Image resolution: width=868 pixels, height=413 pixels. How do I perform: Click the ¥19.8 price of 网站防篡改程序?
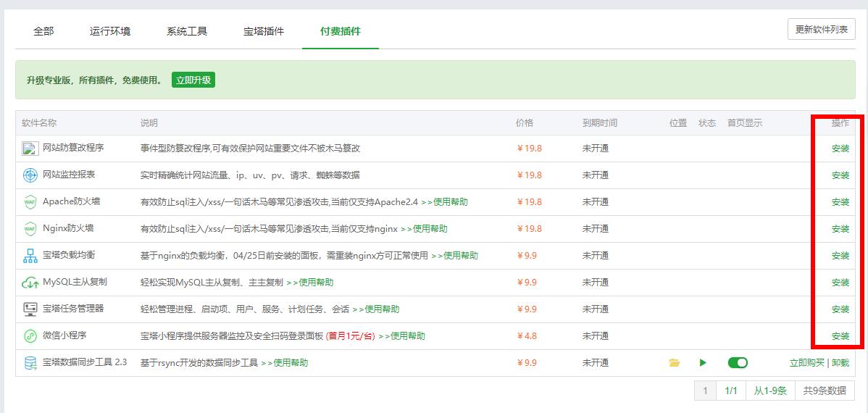click(529, 149)
